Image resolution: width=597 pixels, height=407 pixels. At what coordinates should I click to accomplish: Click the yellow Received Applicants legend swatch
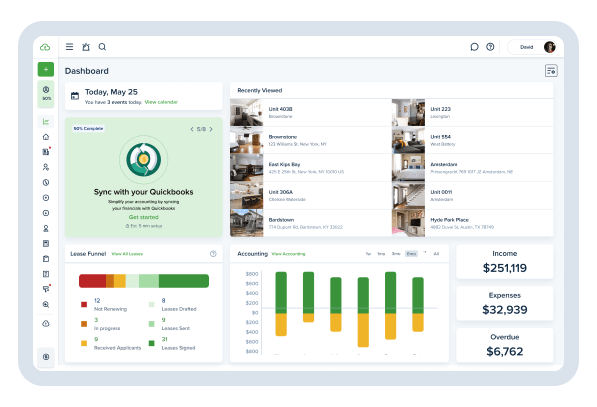[84, 343]
